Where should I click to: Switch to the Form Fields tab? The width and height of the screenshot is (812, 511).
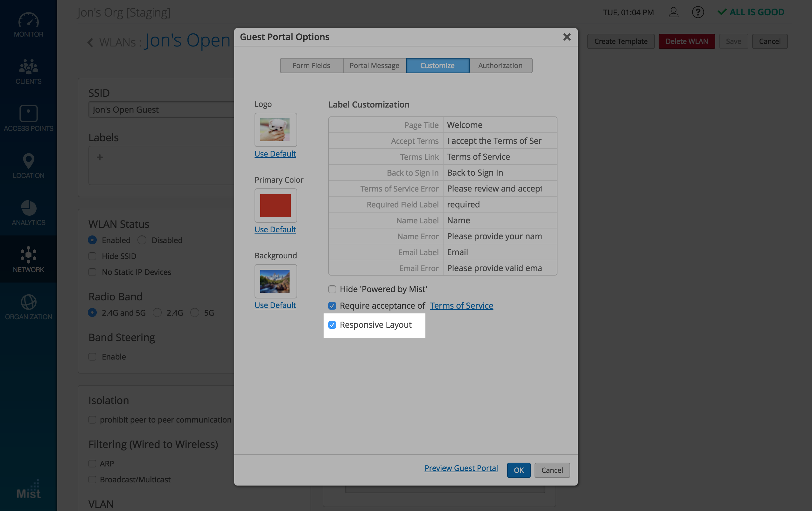[311, 66]
